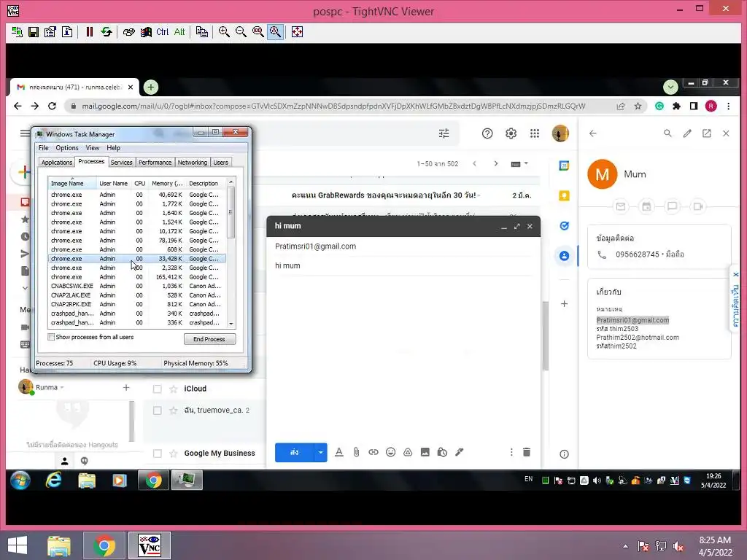The image size is (747, 560).
Task: Click the End Process button
Action: coord(209,340)
